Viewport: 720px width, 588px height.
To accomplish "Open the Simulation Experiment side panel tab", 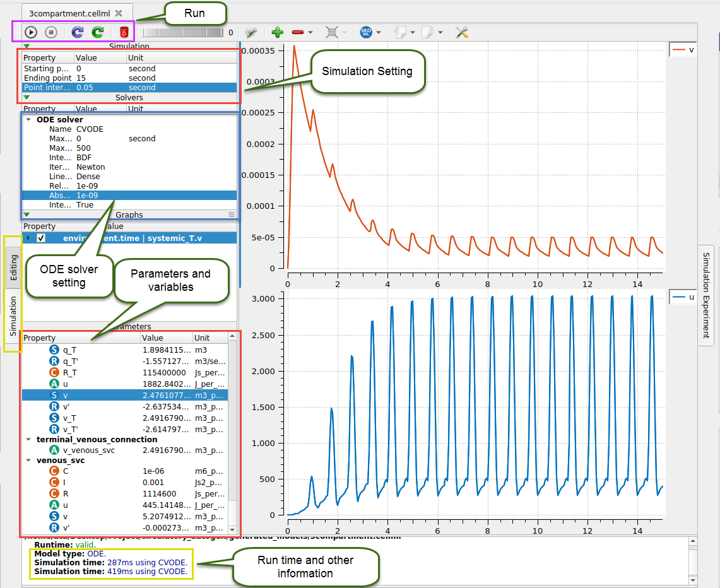I will (x=706, y=295).
